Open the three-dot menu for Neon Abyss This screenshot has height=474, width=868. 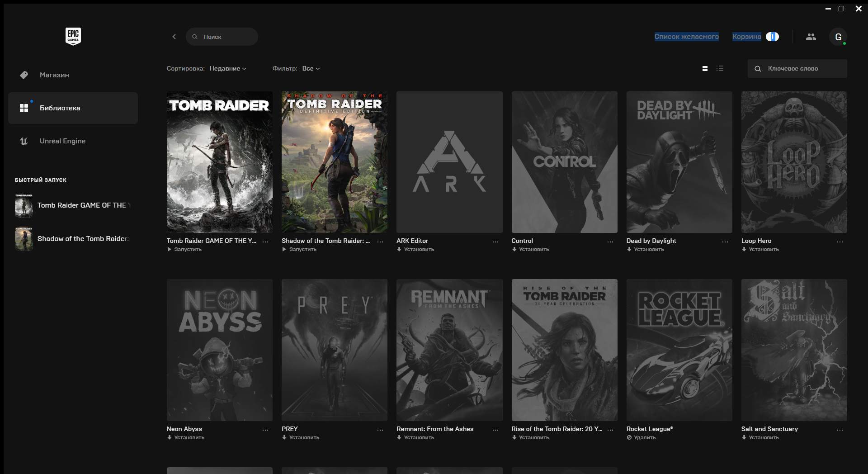tap(265, 430)
